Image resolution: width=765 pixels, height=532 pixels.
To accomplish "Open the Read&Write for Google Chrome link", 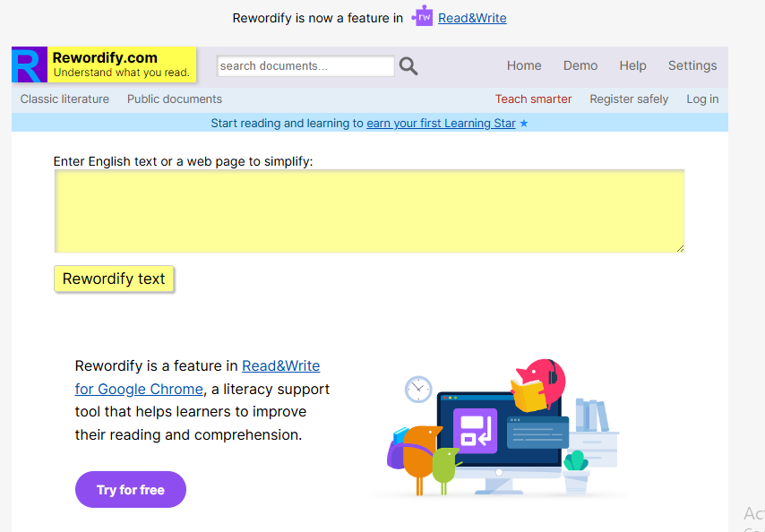I will tap(198, 377).
